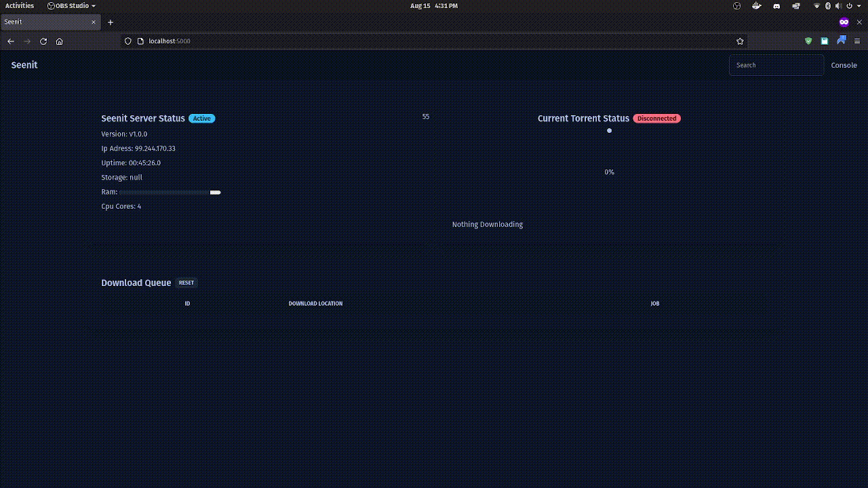Reset the Download Queue
Screen dimensions: 868x488
coord(186,283)
